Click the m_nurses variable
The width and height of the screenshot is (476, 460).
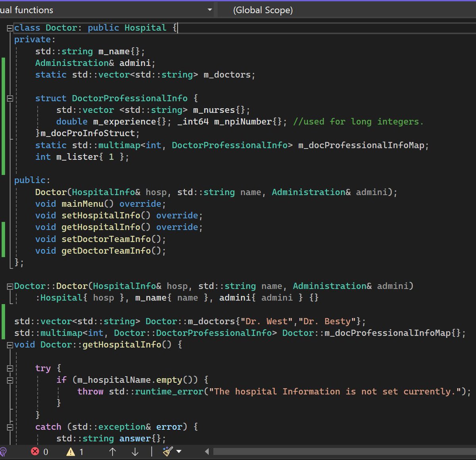[x=214, y=110]
